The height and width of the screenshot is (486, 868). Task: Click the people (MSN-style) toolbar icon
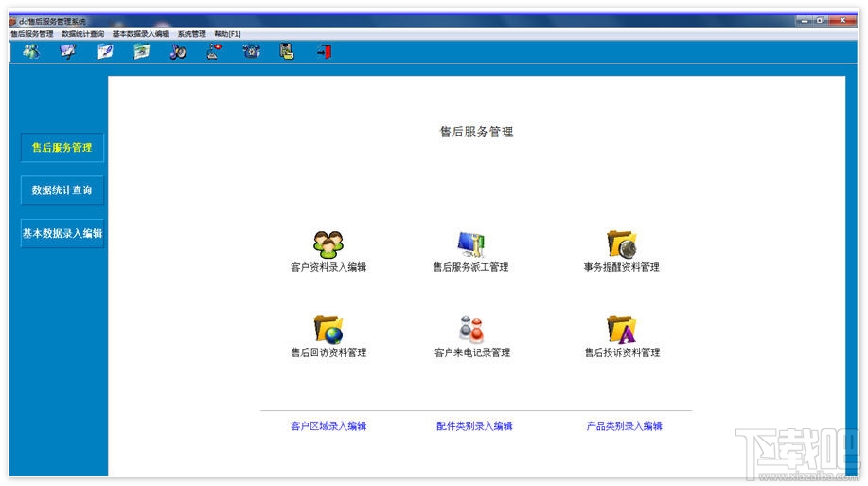point(31,52)
